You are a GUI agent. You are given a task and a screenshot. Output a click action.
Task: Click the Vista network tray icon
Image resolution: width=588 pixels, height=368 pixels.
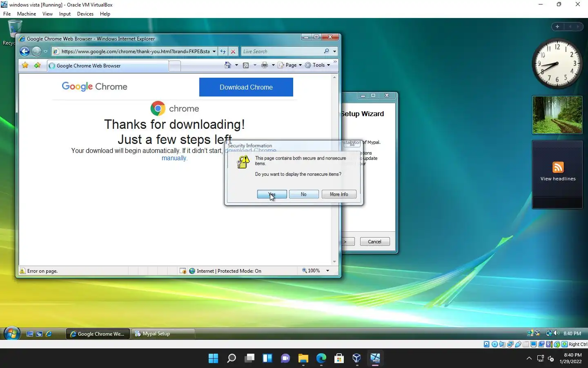click(x=549, y=333)
